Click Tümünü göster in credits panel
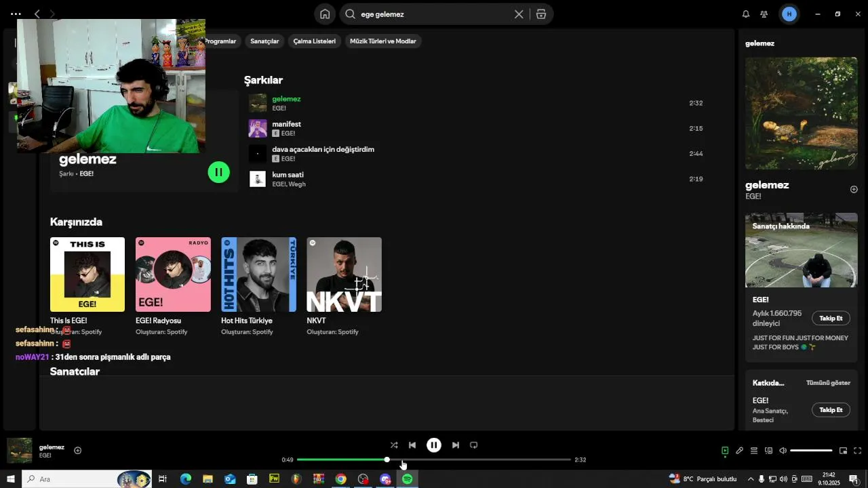Image resolution: width=868 pixels, height=488 pixels. [x=828, y=383]
